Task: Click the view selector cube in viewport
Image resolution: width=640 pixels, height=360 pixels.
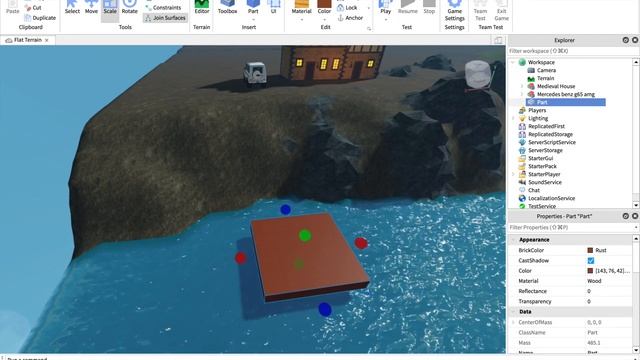Action: tap(478, 73)
